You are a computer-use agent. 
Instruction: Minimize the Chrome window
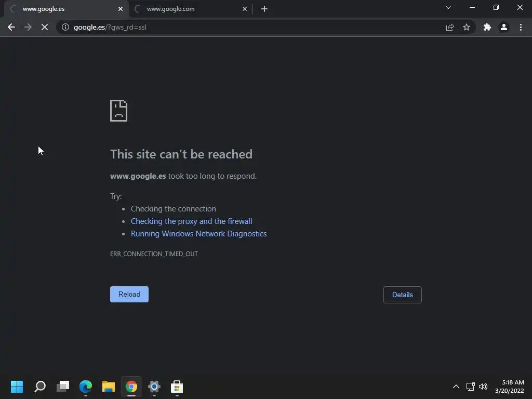(x=472, y=7)
